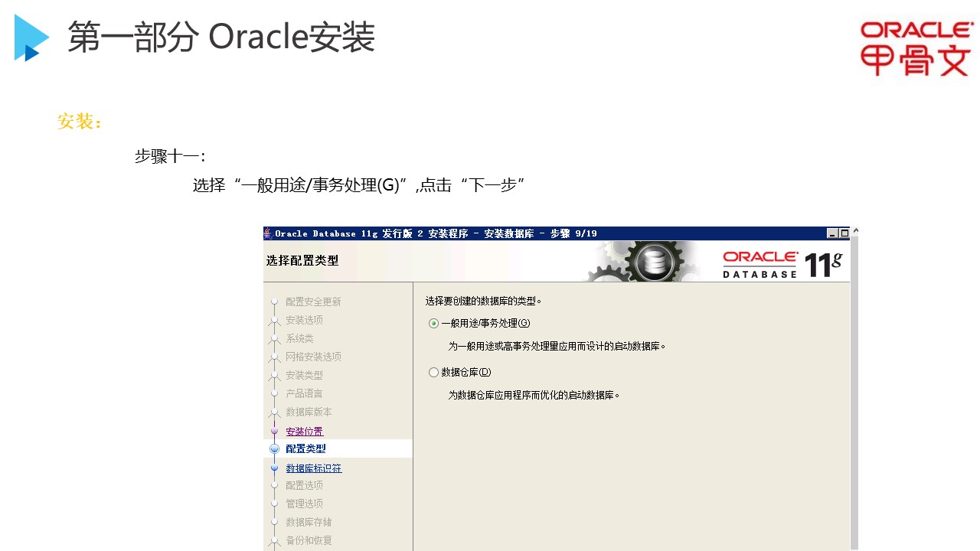The height and width of the screenshot is (551, 980).
Task: Click the 选择配置类型 heading
Action: point(302,261)
